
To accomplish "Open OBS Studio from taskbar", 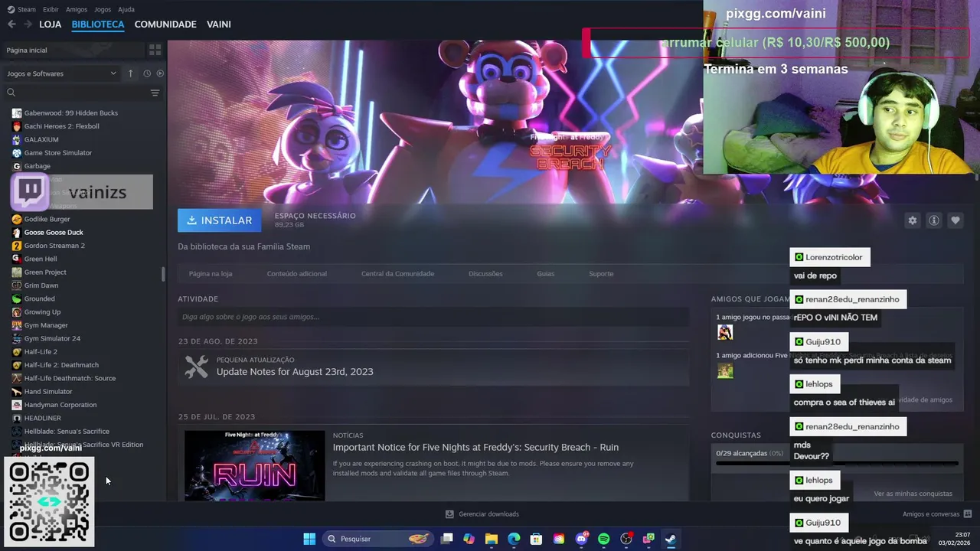I will pos(626,539).
